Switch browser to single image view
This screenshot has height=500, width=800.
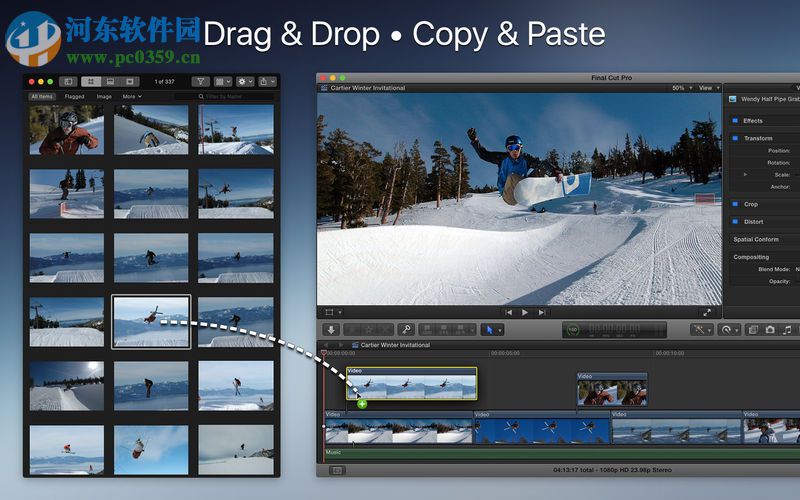(x=130, y=82)
